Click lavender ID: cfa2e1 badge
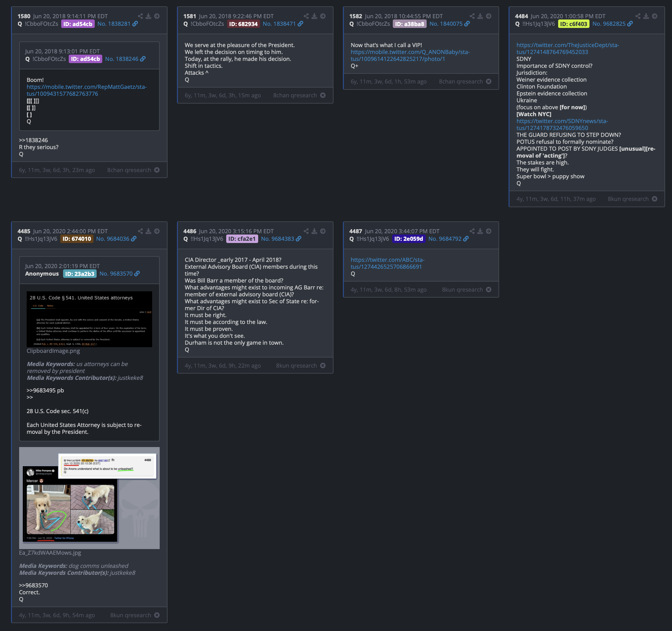The height and width of the screenshot is (631, 672). 242,239
